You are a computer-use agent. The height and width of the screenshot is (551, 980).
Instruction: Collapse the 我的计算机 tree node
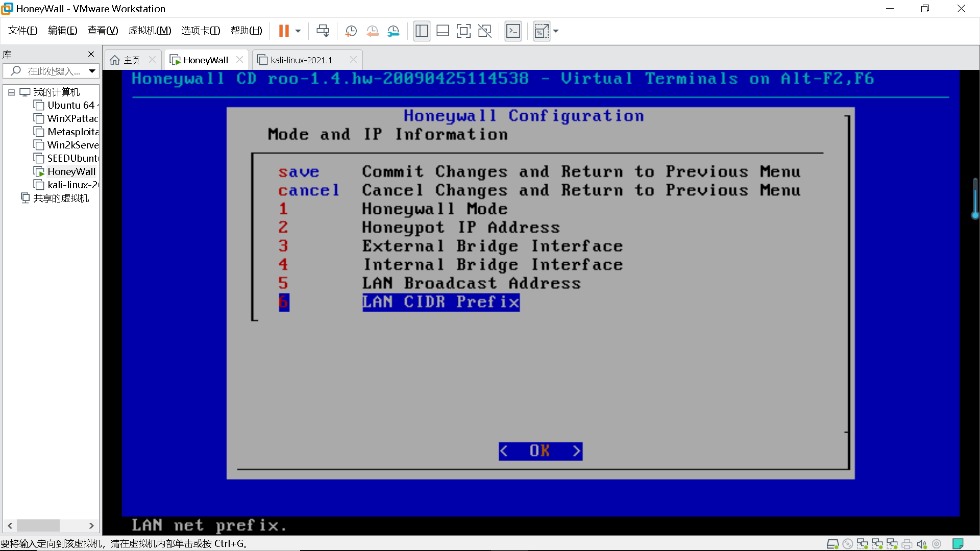[11, 92]
